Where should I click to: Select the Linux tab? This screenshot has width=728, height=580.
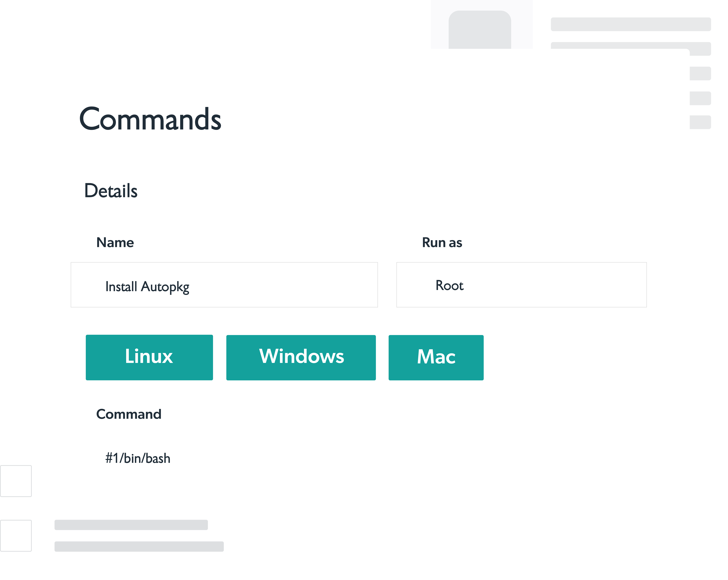click(x=149, y=357)
